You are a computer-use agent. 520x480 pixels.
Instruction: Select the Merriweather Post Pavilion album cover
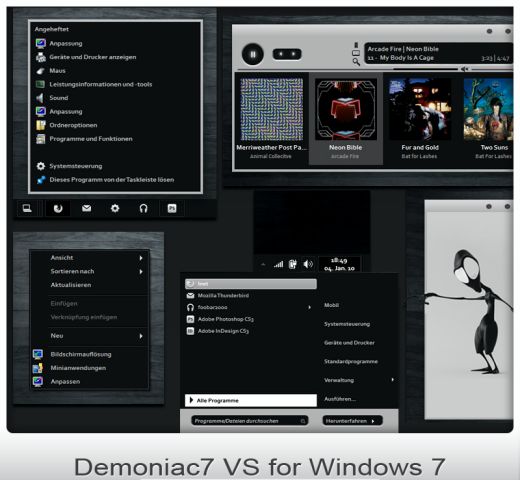tap(272, 109)
